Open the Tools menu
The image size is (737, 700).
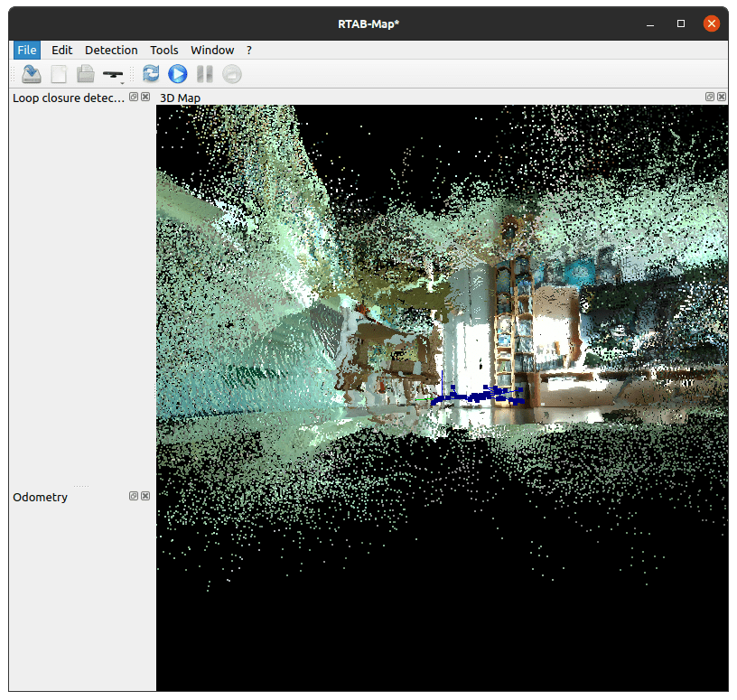point(164,50)
